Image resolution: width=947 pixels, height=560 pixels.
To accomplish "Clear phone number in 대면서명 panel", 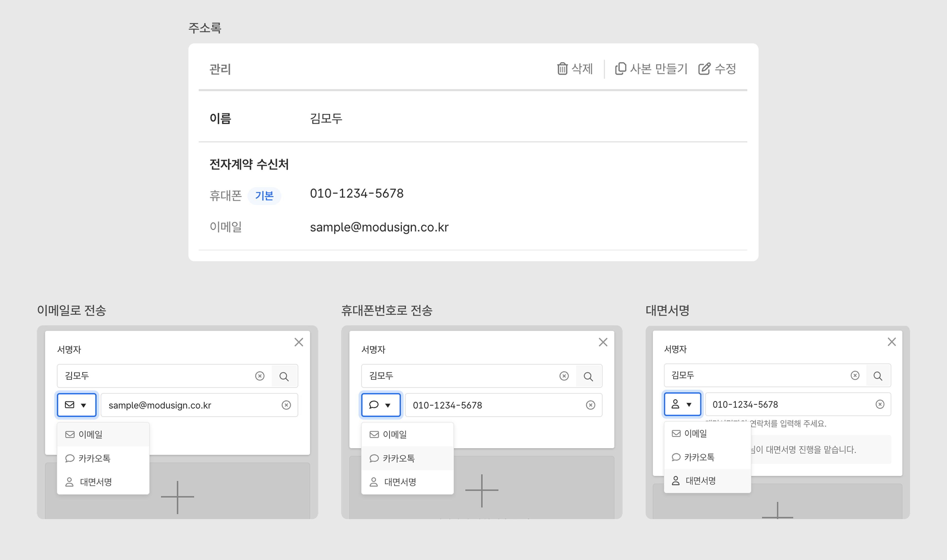I will pyautogui.click(x=880, y=404).
